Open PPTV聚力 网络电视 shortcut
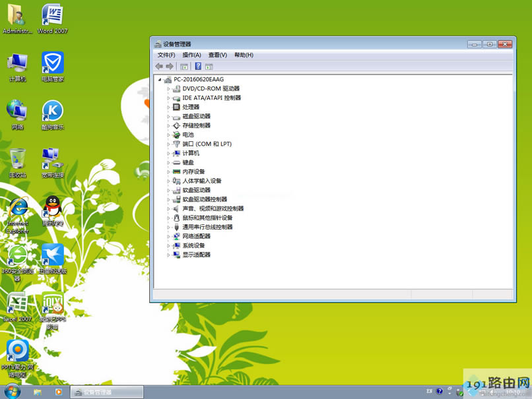The width and height of the screenshot is (532, 399). 18,359
